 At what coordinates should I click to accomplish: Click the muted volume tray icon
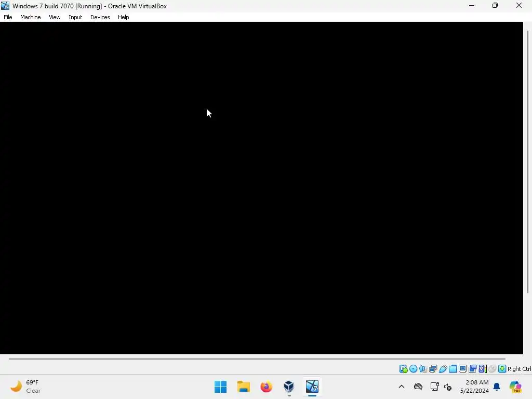point(448,387)
